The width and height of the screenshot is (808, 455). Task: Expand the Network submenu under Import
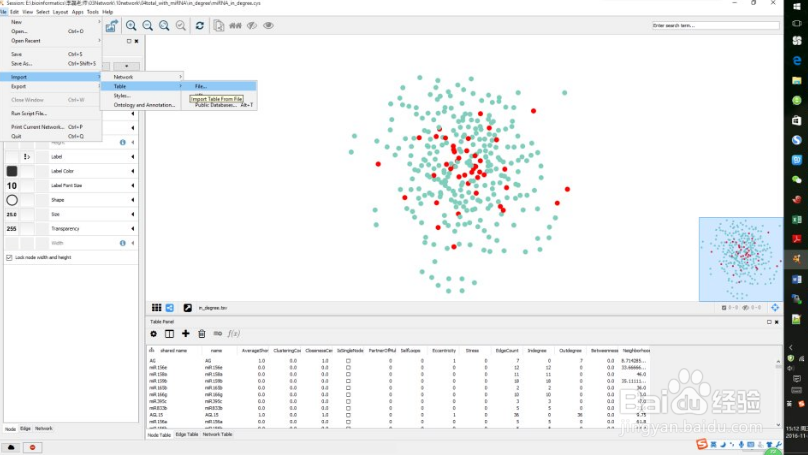(x=142, y=77)
